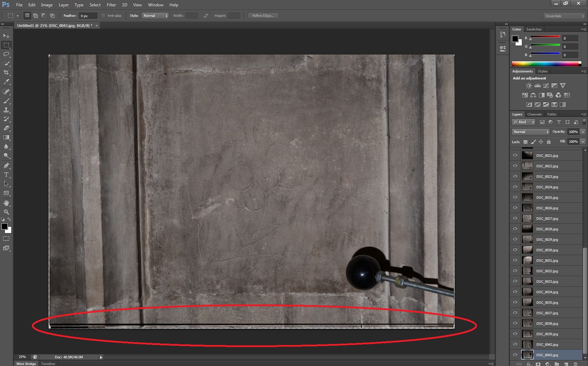The height and width of the screenshot is (366, 588).
Task: Select the Zoom tool
Action: click(x=6, y=212)
